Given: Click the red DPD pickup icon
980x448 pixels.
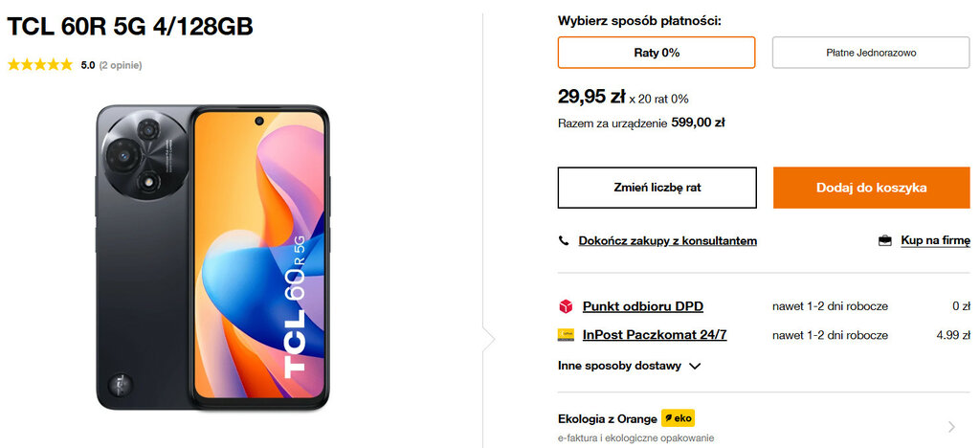Looking at the screenshot, I should (x=566, y=306).
